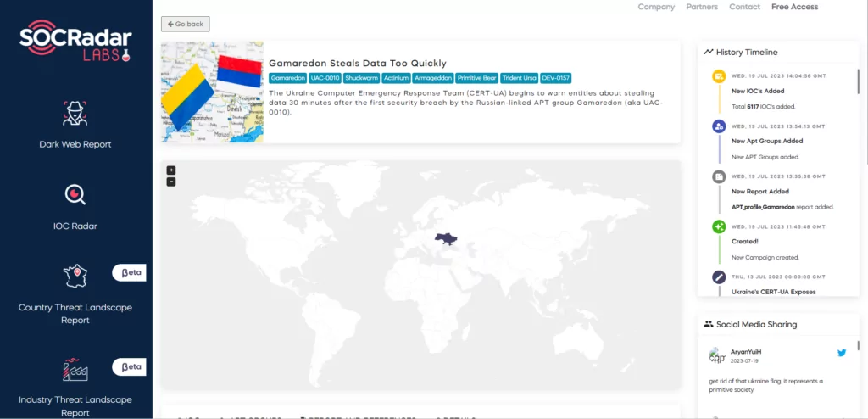Viewport: 868px width, 419px height.
Task: Select the Primitive Bear tag
Action: [477, 78]
